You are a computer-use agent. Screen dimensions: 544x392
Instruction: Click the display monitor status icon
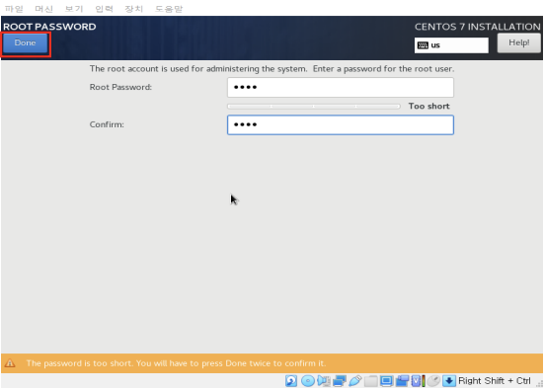pyautogui.click(x=386, y=381)
